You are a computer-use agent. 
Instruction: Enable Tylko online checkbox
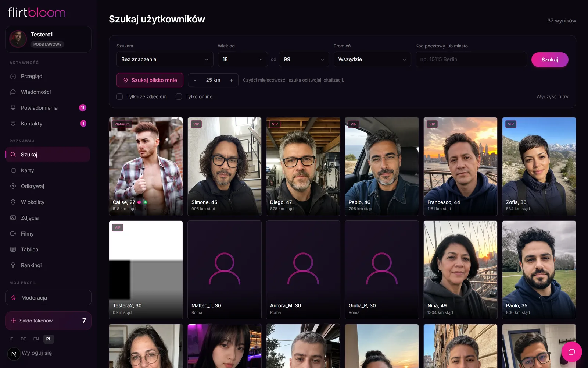click(x=179, y=97)
